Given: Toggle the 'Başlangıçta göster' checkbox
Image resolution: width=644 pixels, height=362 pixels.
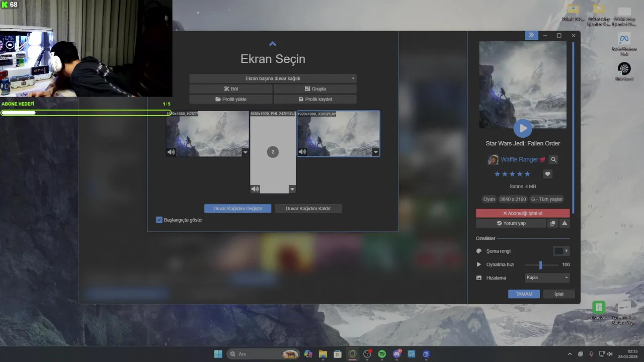Looking at the screenshot, I should [159, 220].
